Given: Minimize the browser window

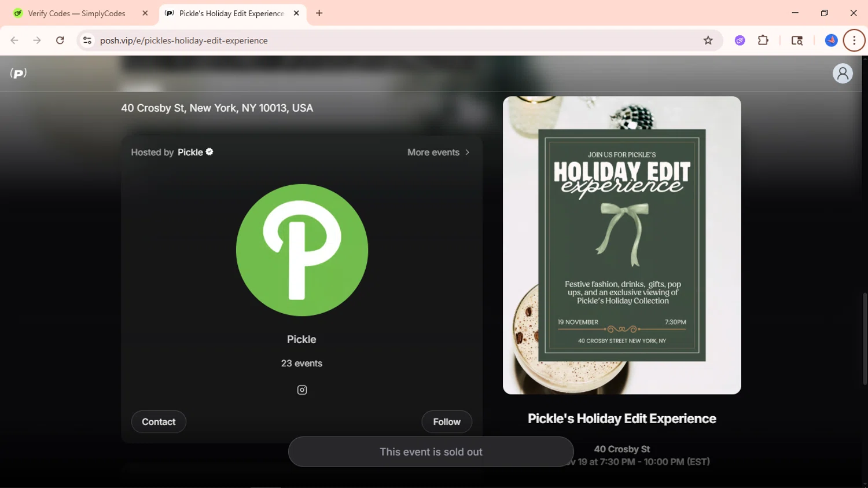Looking at the screenshot, I should [795, 13].
